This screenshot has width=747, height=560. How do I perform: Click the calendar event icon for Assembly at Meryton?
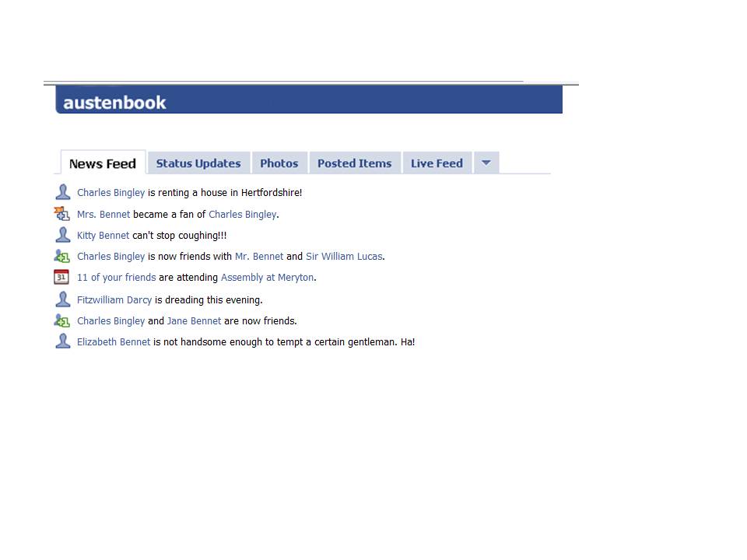(61, 277)
